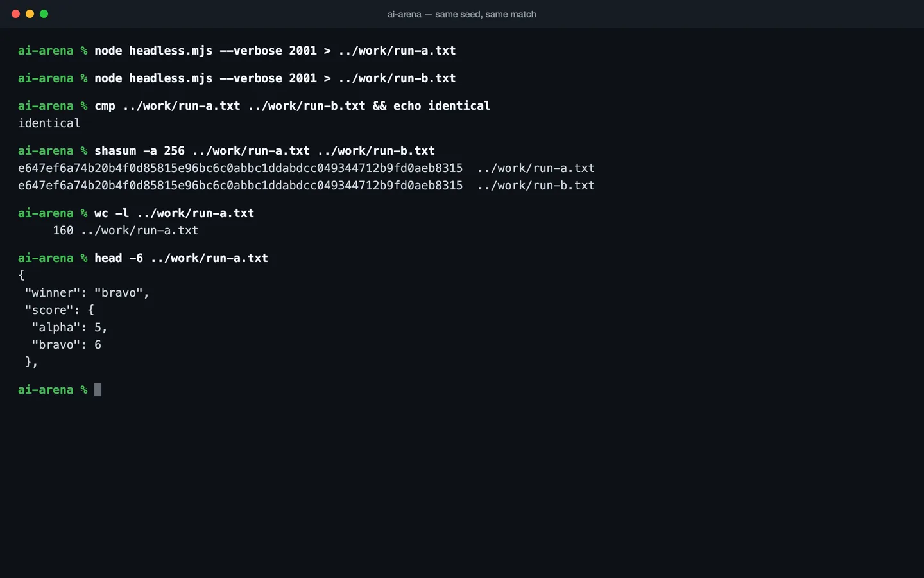Maximize the terminal window with green button
This screenshot has height=578, width=924.
(44, 13)
